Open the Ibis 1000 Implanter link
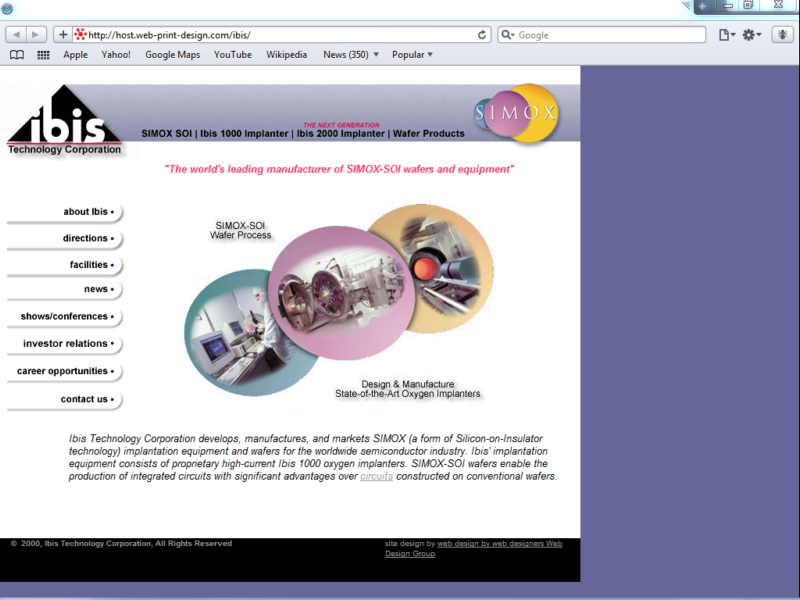The width and height of the screenshot is (800, 600). click(244, 134)
